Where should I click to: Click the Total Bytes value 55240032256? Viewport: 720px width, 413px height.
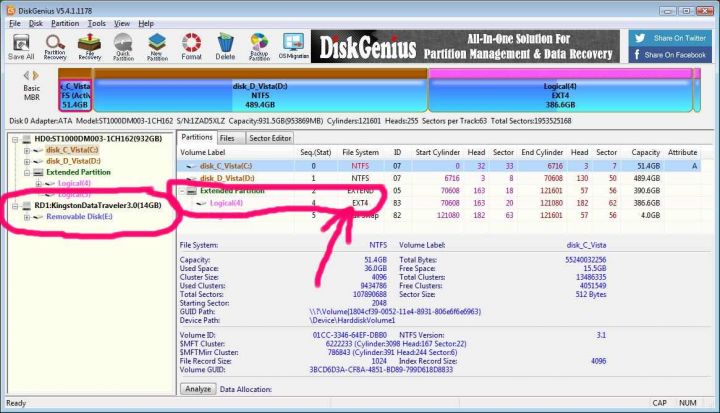pyautogui.click(x=585, y=260)
